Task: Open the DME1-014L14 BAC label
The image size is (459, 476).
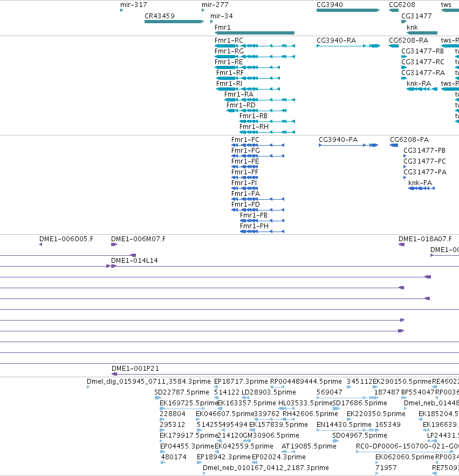Action: click(134, 261)
